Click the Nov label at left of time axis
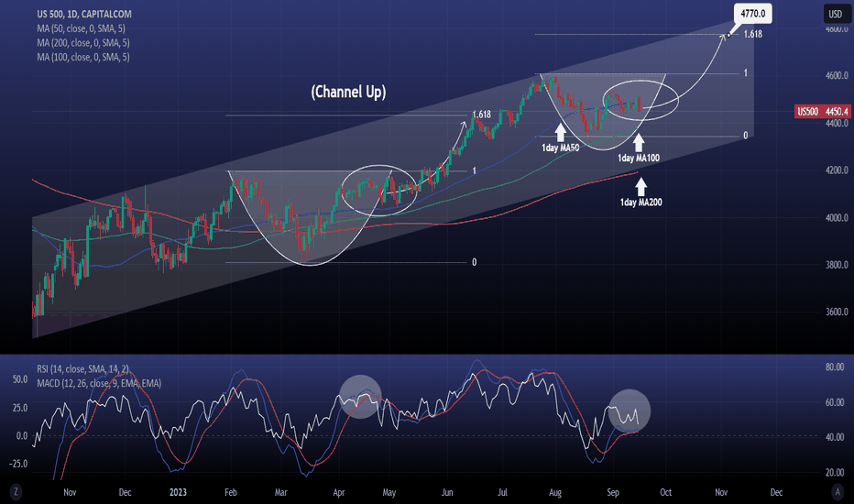 (x=70, y=492)
